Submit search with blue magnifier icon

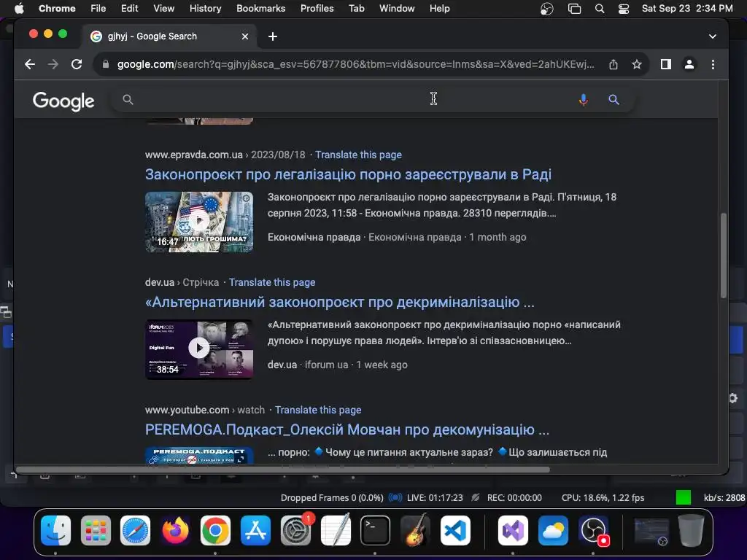tap(614, 99)
